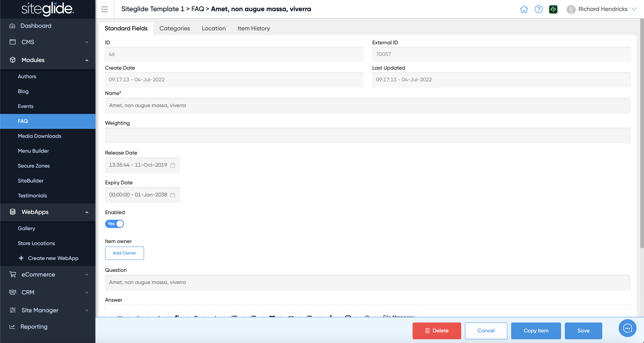Viewport: 644px width, 343px height.
Task: Switch to the Categories tab
Action: [174, 28]
